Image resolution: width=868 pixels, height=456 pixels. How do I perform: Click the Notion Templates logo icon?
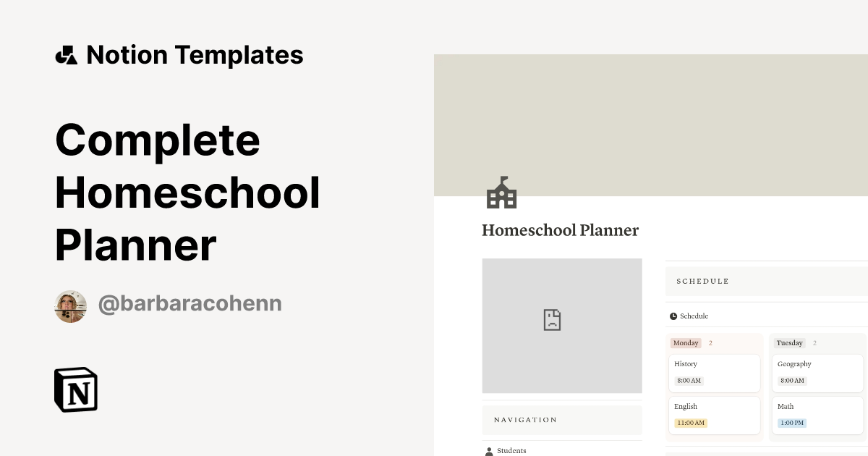pos(66,54)
